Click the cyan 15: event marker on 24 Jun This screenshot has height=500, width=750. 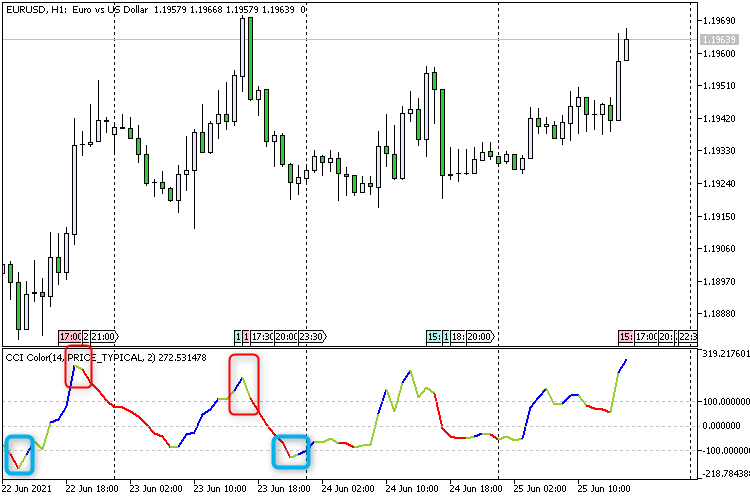click(434, 337)
